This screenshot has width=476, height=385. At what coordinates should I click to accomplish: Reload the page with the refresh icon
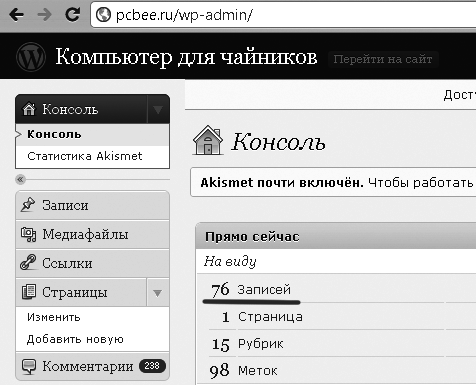[x=72, y=14]
